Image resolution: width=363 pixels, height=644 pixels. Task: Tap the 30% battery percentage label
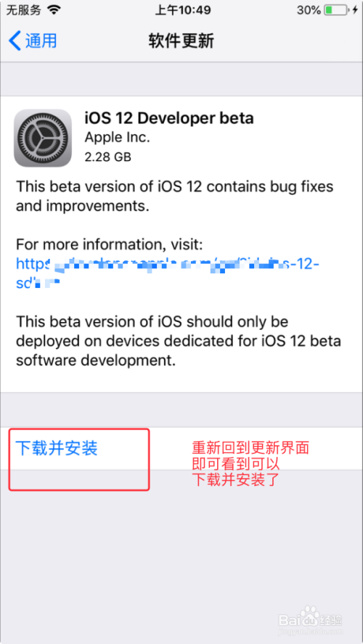tap(309, 10)
